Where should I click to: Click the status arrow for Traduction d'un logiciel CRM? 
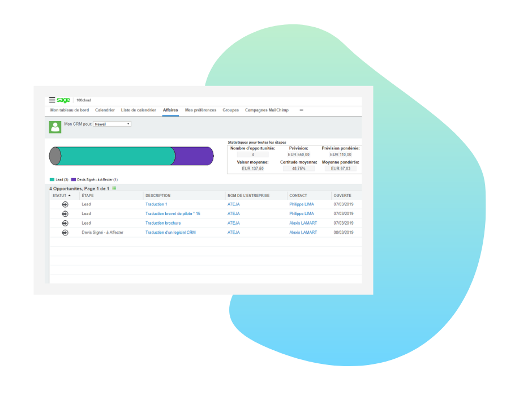pyautogui.click(x=65, y=231)
